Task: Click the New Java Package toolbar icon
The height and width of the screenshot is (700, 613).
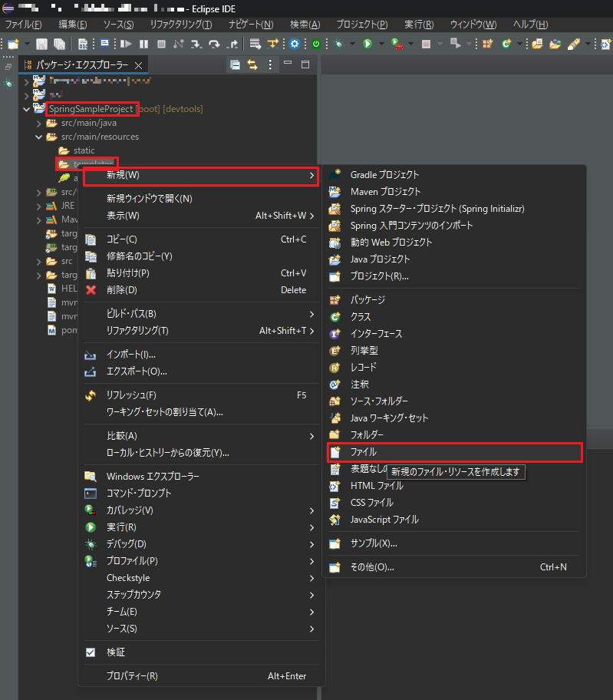Action: (487, 44)
